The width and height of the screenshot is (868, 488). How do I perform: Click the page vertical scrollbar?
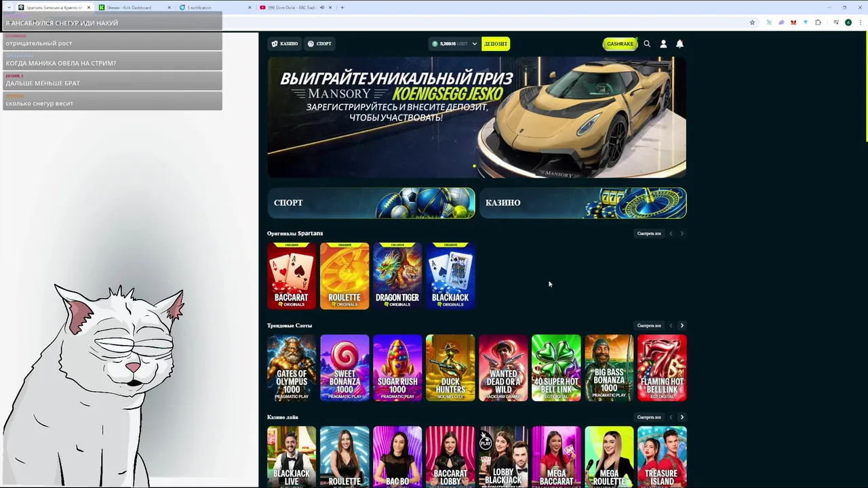[866, 88]
